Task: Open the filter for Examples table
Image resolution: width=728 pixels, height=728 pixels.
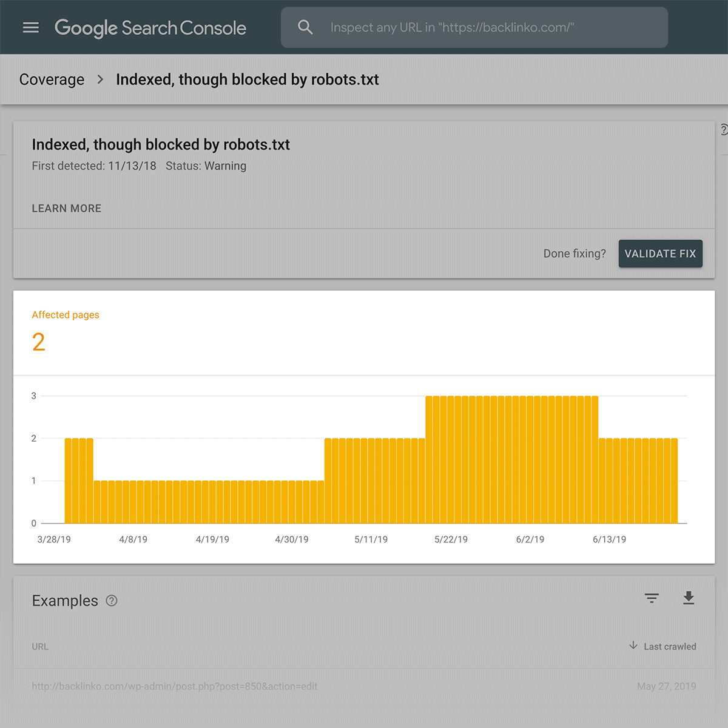Action: tap(652, 598)
